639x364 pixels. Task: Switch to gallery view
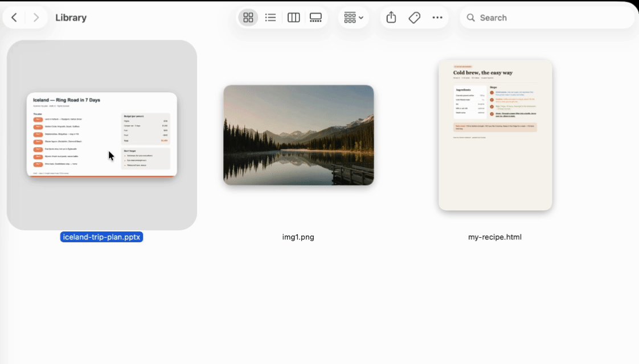316,18
